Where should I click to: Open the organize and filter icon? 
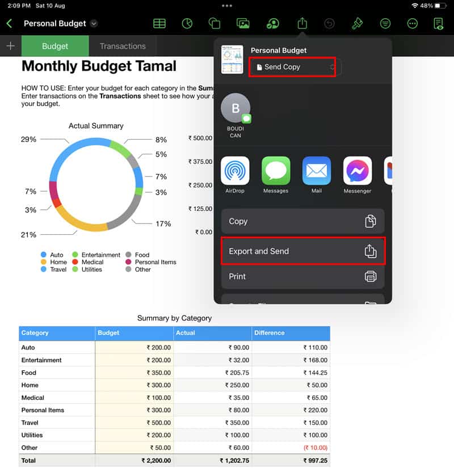385,23
